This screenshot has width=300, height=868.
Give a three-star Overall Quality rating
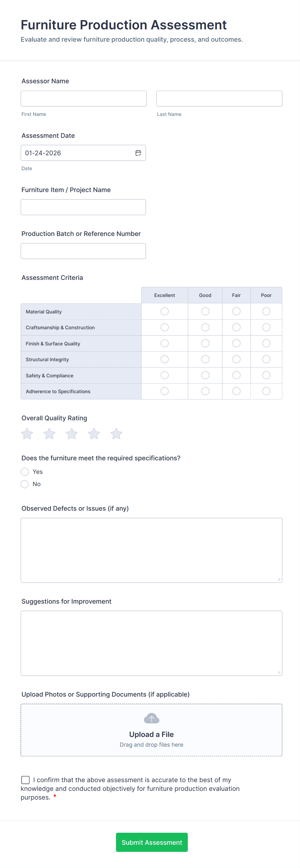click(x=71, y=434)
